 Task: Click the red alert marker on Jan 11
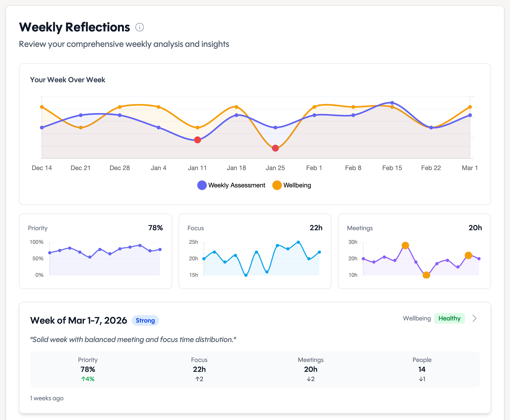tap(197, 140)
